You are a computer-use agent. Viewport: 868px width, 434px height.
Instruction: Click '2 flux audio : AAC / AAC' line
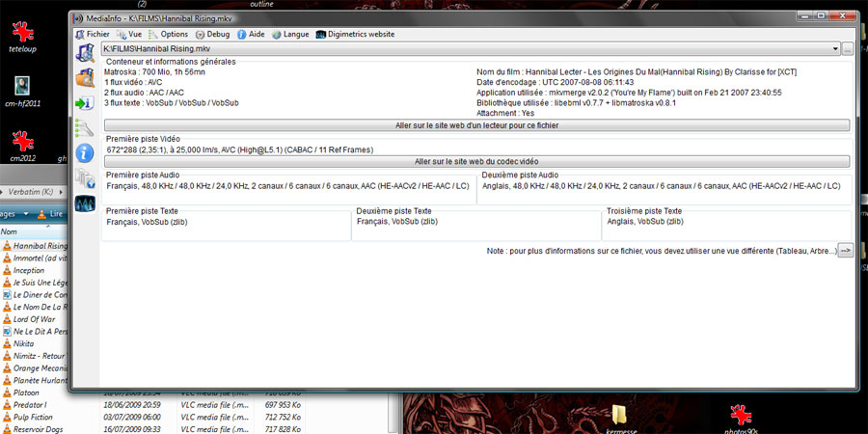tap(144, 93)
